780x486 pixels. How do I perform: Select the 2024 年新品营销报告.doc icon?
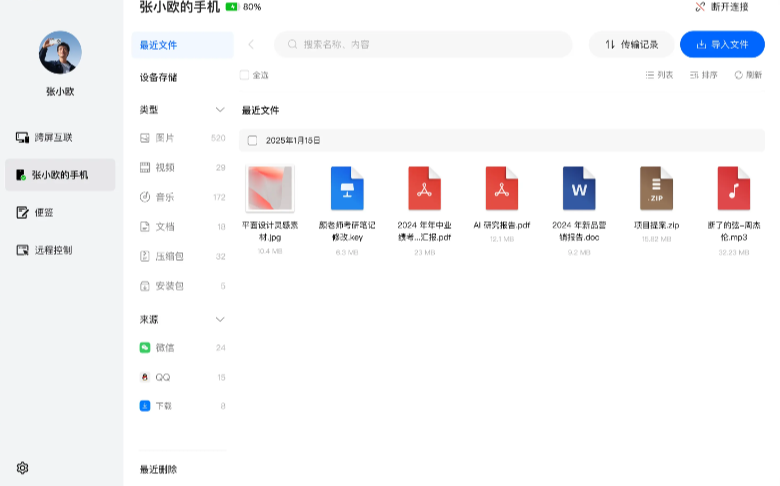[579, 189]
